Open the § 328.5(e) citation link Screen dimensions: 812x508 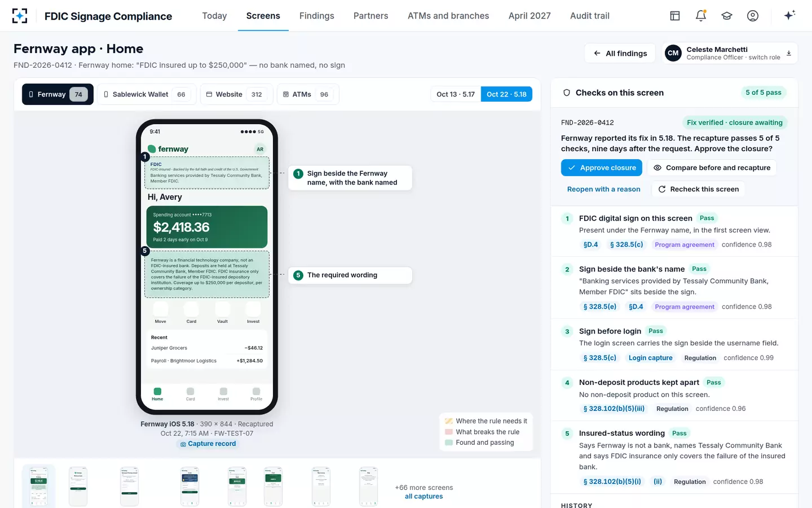(600, 306)
